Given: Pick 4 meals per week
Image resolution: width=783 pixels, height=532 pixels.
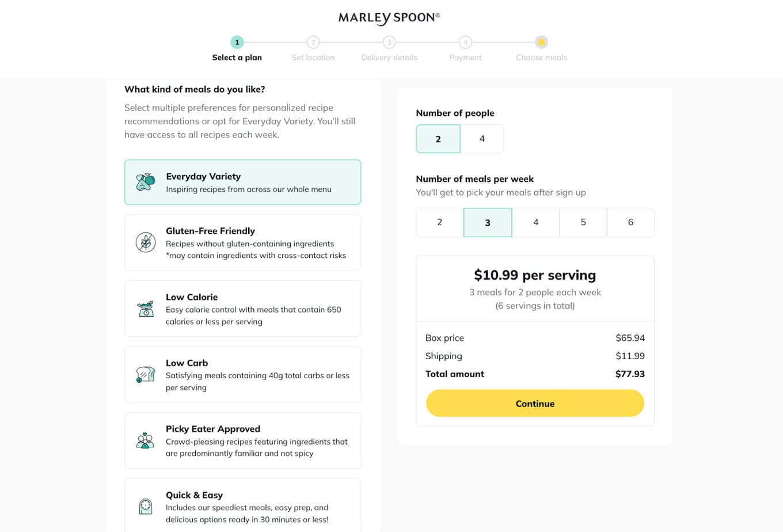Looking at the screenshot, I should click(x=535, y=222).
